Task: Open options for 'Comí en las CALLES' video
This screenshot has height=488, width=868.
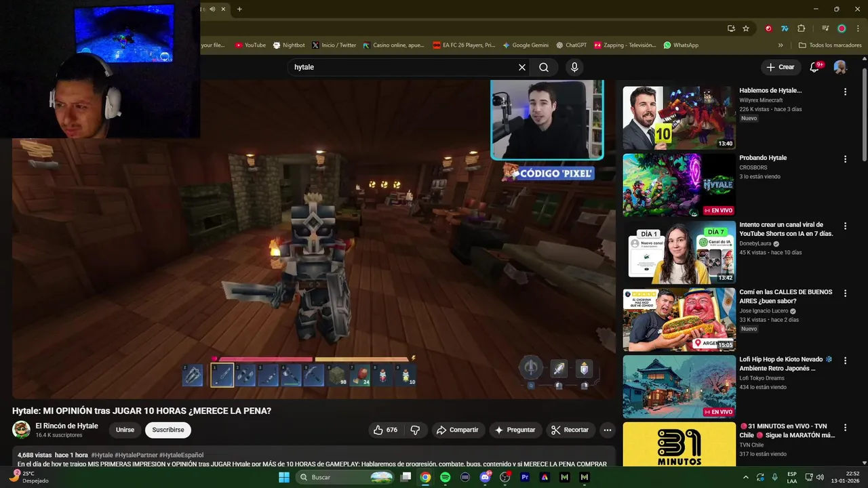Action: [845, 293]
